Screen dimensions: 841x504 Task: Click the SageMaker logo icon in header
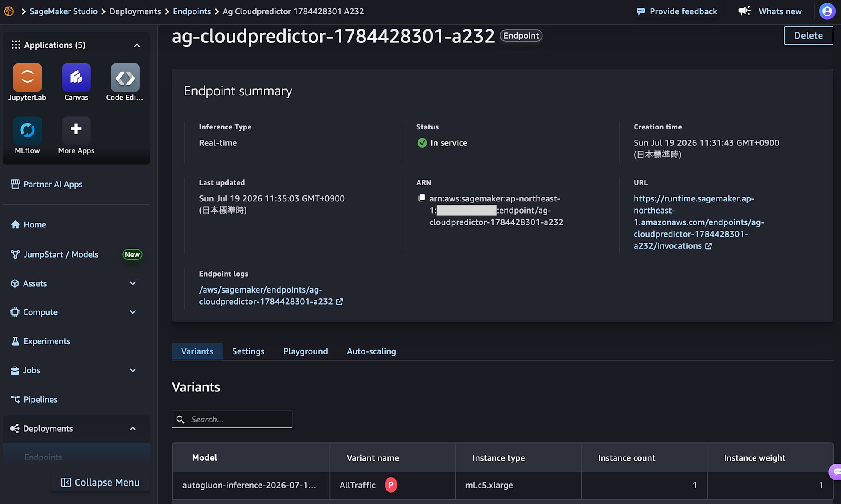[9, 11]
